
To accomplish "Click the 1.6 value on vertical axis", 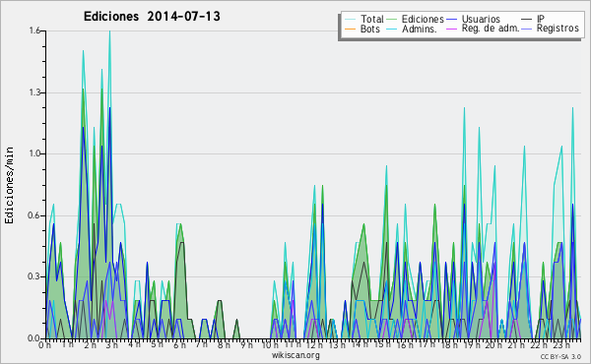I will click(x=34, y=30).
